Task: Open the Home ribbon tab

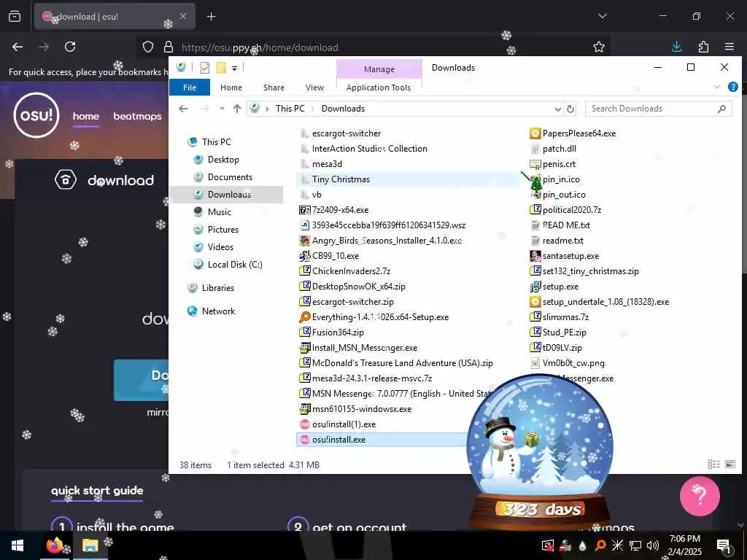Action: (x=231, y=87)
